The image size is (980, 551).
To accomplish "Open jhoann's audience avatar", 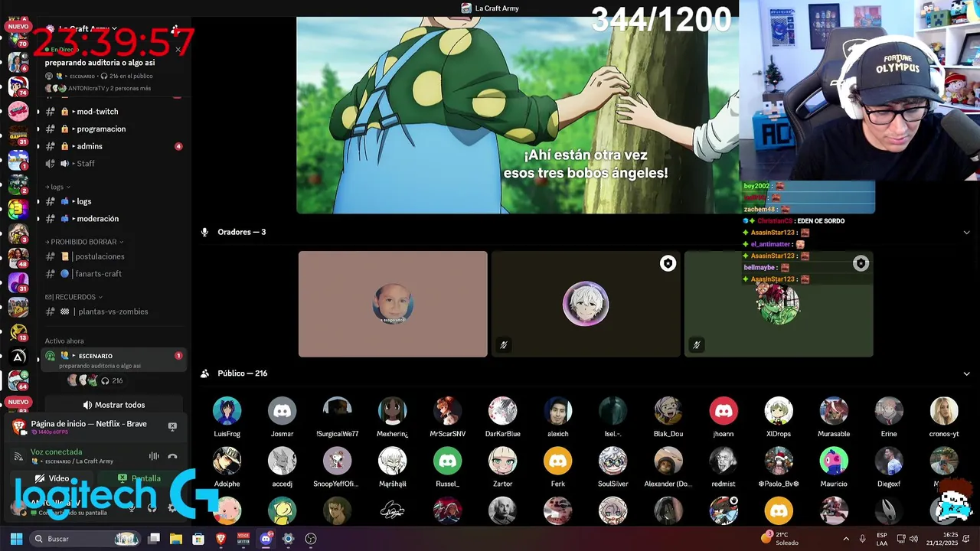I will (x=723, y=411).
